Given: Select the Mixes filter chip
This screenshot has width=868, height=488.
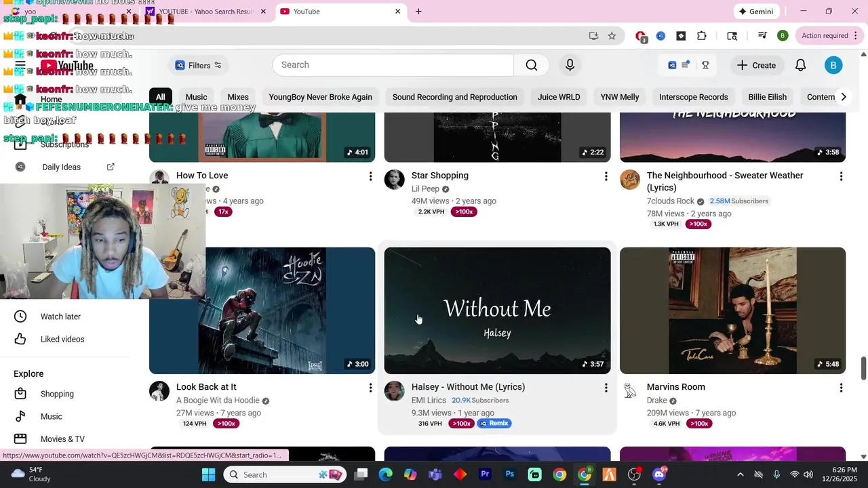Looking at the screenshot, I should tap(238, 97).
